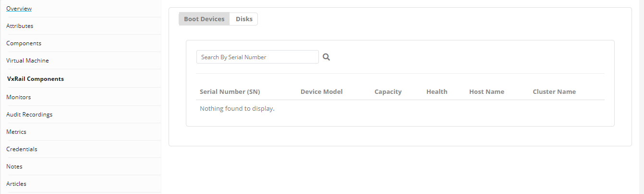Viewport: 644px width, 194px height.
Task: Select Attributes in the sidebar
Action: click(x=20, y=26)
